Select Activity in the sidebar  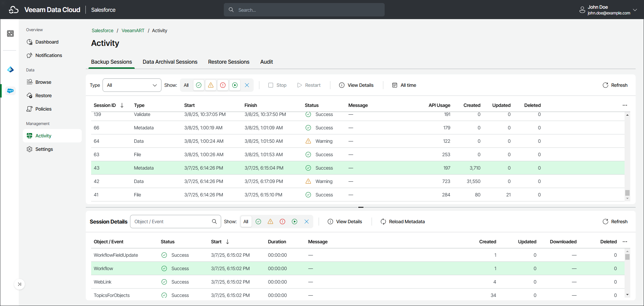point(52,136)
